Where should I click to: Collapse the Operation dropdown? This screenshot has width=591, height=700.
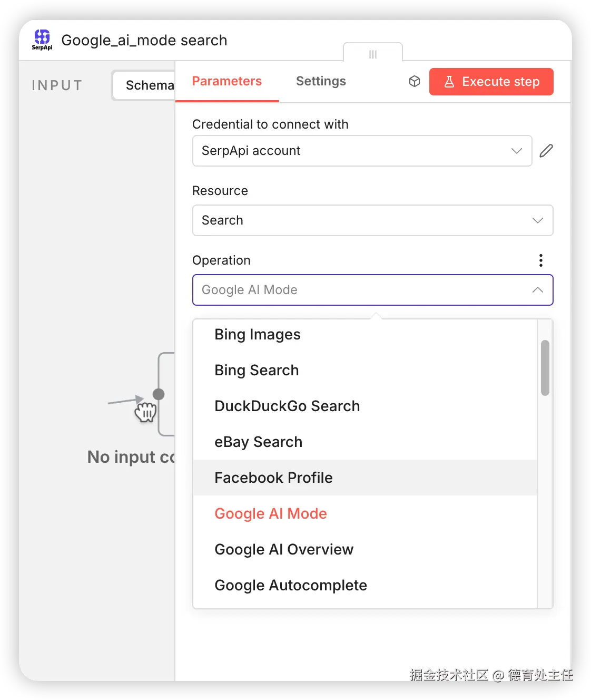537,290
